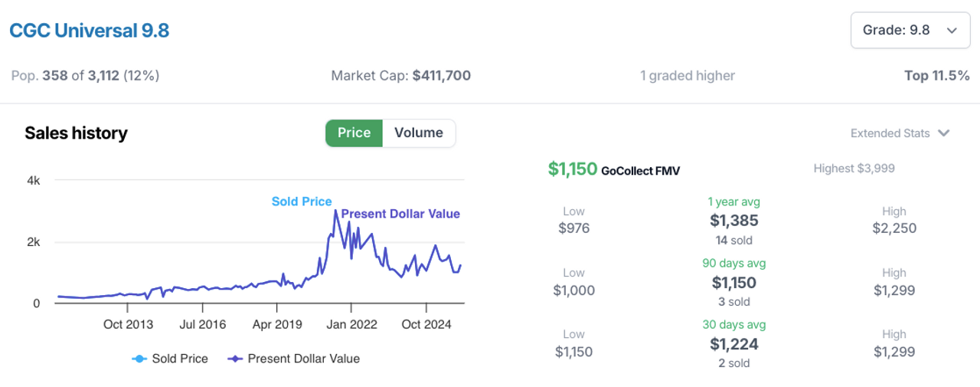
Task: Toggle the Present Dollar Value legend marker
Action: pyautogui.click(x=235, y=359)
